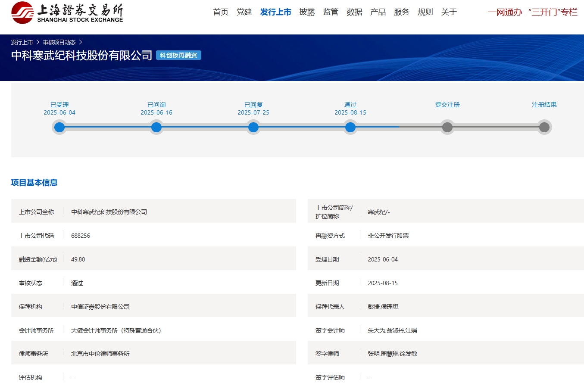The width and height of the screenshot is (584, 392).
Task: Open the 产品 menu item
Action: [x=378, y=12]
